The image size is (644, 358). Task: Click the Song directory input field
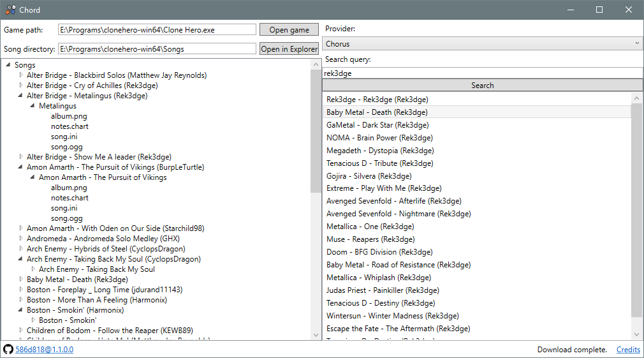pyautogui.click(x=157, y=49)
